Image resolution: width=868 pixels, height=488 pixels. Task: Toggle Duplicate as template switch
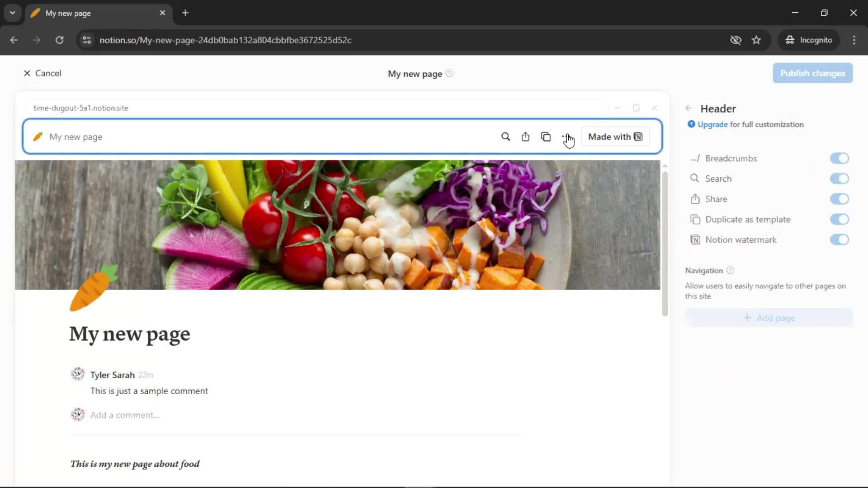(x=839, y=220)
